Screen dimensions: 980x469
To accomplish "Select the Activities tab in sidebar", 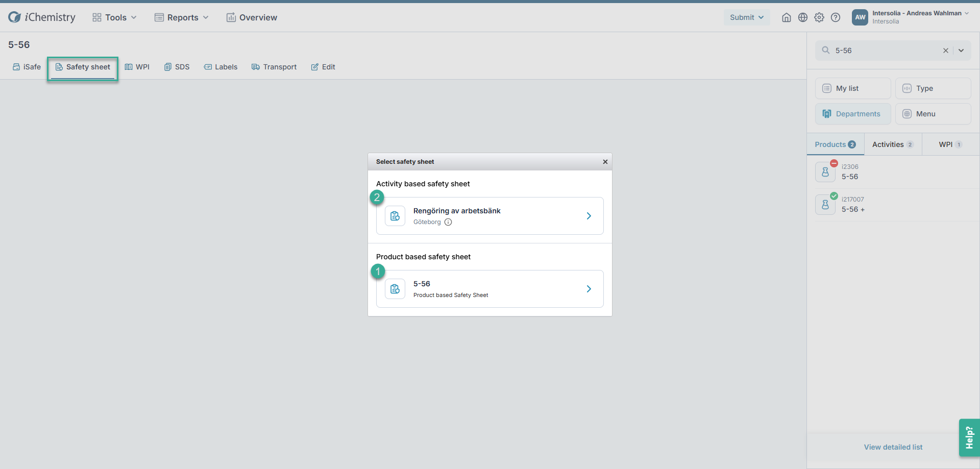I will coord(893,144).
